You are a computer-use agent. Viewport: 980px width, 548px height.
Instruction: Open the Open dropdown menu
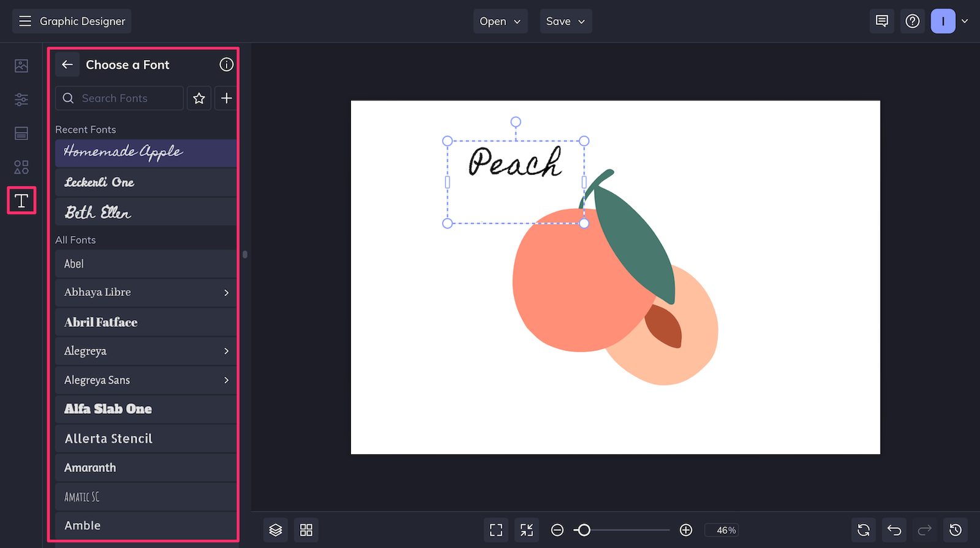500,21
